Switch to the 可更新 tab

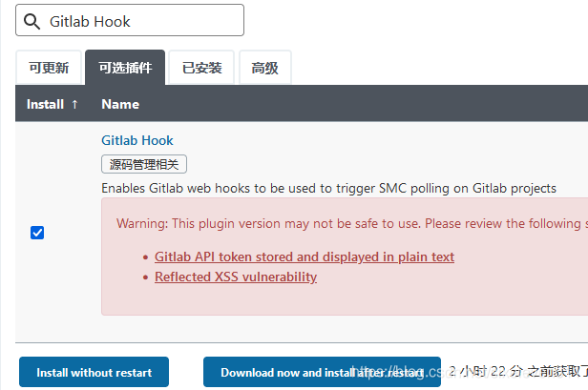tap(49, 68)
